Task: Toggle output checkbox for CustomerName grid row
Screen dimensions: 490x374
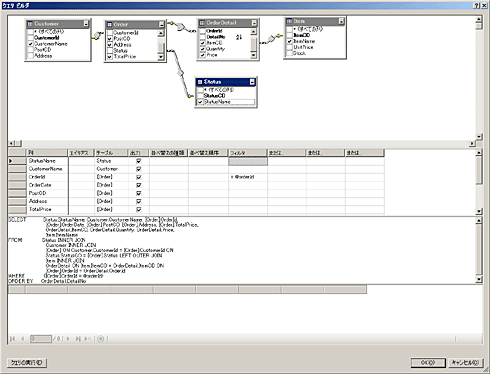Action: (139, 169)
